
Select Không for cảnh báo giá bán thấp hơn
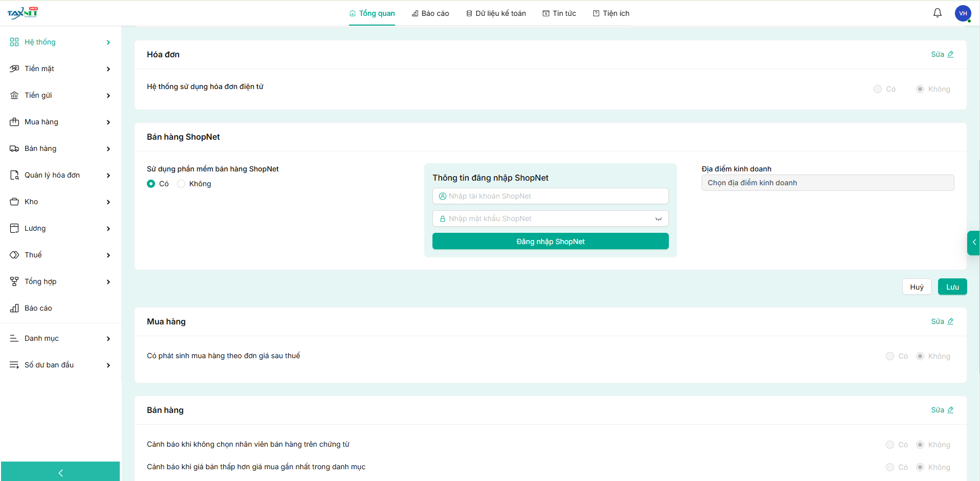tap(920, 467)
